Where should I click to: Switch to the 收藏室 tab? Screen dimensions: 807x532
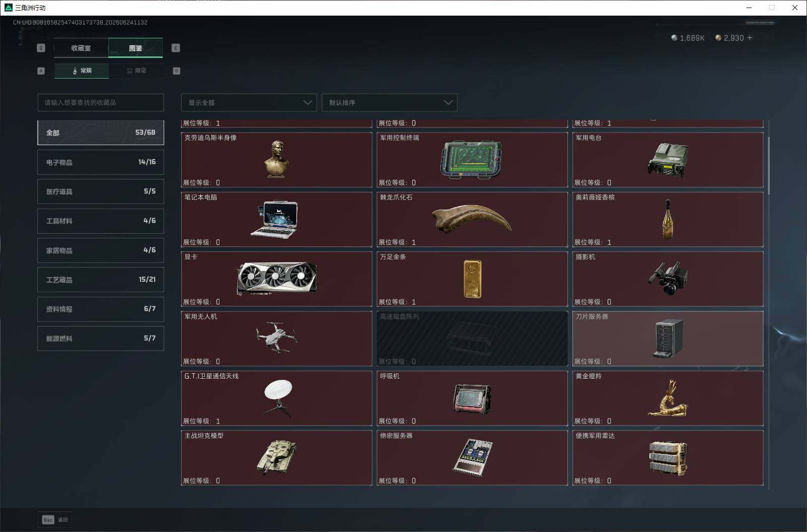(x=81, y=48)
